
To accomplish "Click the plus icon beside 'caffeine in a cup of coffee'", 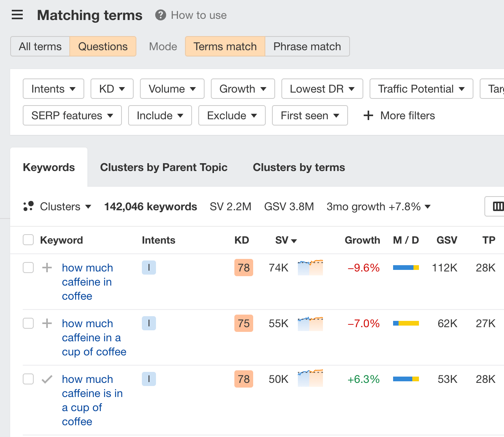I will tap(47, 323).
